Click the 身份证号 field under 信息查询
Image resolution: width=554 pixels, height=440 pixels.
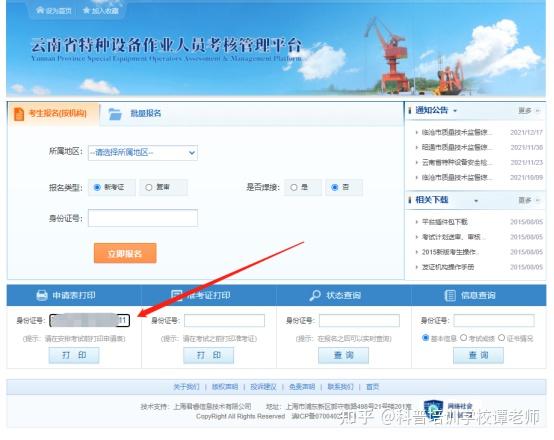click(494, 321)
